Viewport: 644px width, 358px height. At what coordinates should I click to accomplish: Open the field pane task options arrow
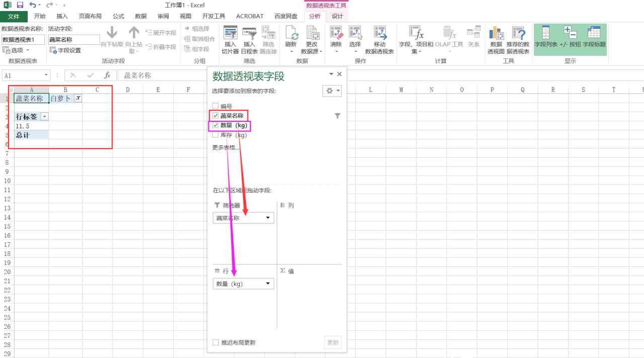coord(331,74)
